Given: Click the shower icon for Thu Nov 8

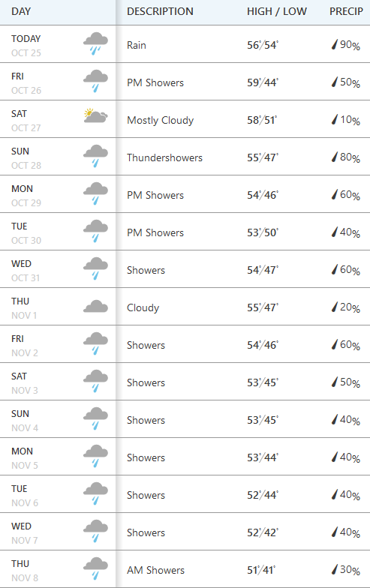Looking at the screenshot, I should [x=95, y=568].
